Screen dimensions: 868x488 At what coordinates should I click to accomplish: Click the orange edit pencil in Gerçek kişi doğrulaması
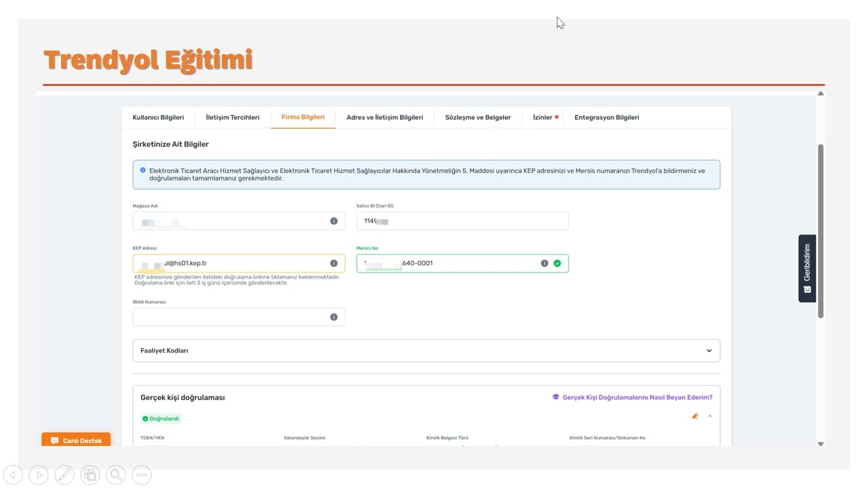click(695, 416)
